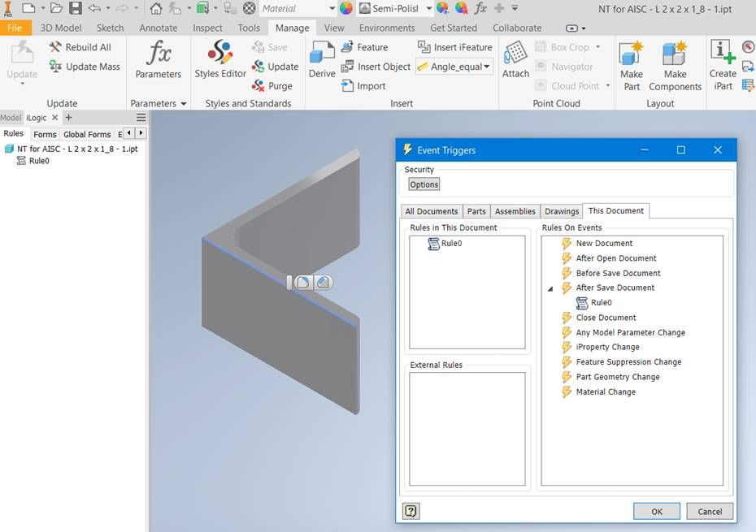Select Rule0 under After Save Document
The image size is (756, 532).
tap(594, 303)
